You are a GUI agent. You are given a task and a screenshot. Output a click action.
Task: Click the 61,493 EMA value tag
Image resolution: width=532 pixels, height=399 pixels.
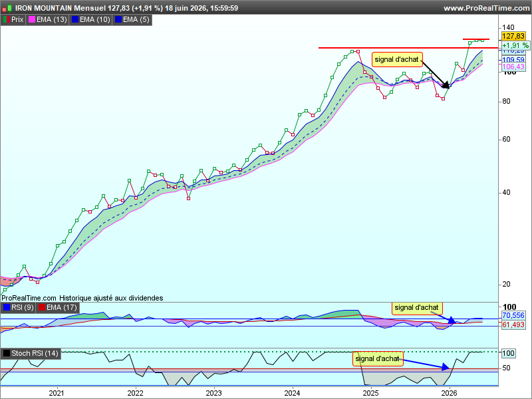513,325
